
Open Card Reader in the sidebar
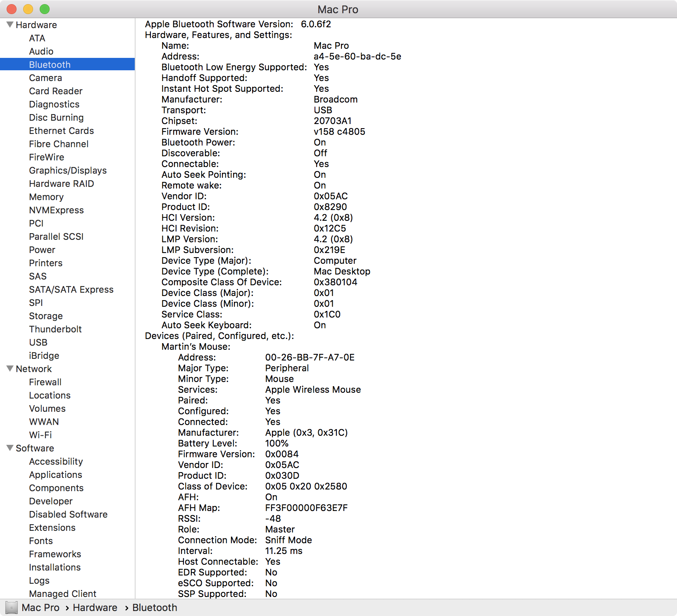coord(56,91)
